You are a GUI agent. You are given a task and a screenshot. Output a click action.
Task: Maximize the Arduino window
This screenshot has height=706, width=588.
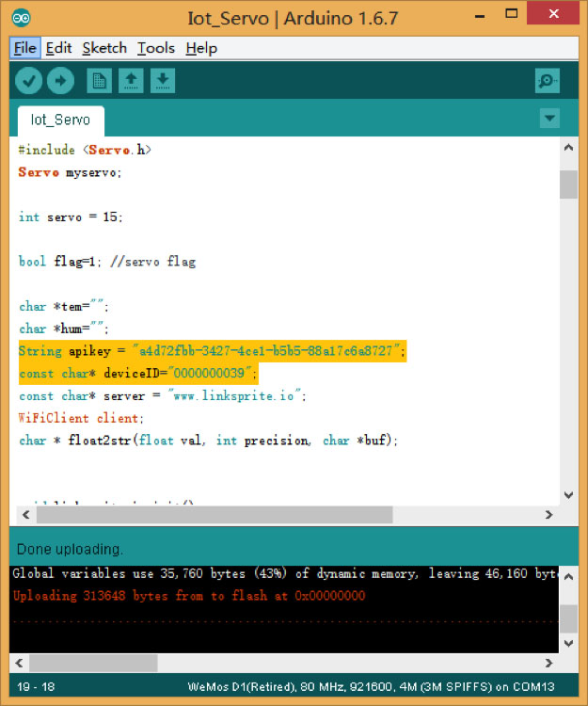[512, 14]
